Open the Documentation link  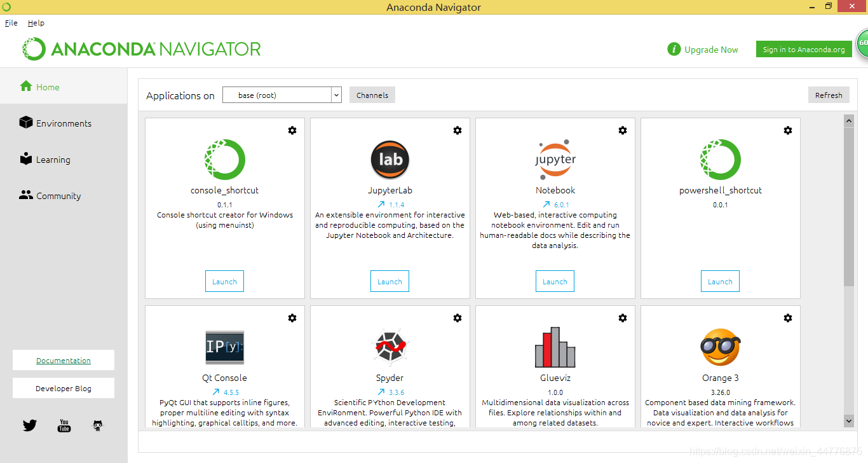pyautogui.click(x=64, y=360)
